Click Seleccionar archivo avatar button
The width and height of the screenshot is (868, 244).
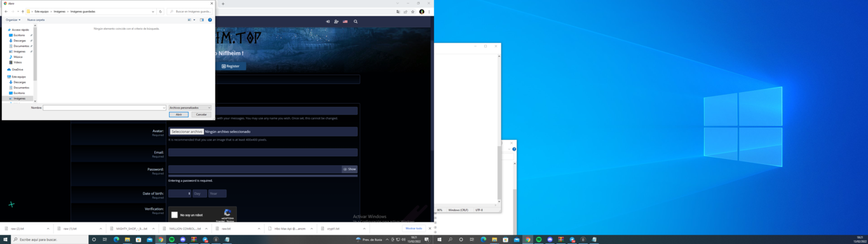tap(187, 132)
